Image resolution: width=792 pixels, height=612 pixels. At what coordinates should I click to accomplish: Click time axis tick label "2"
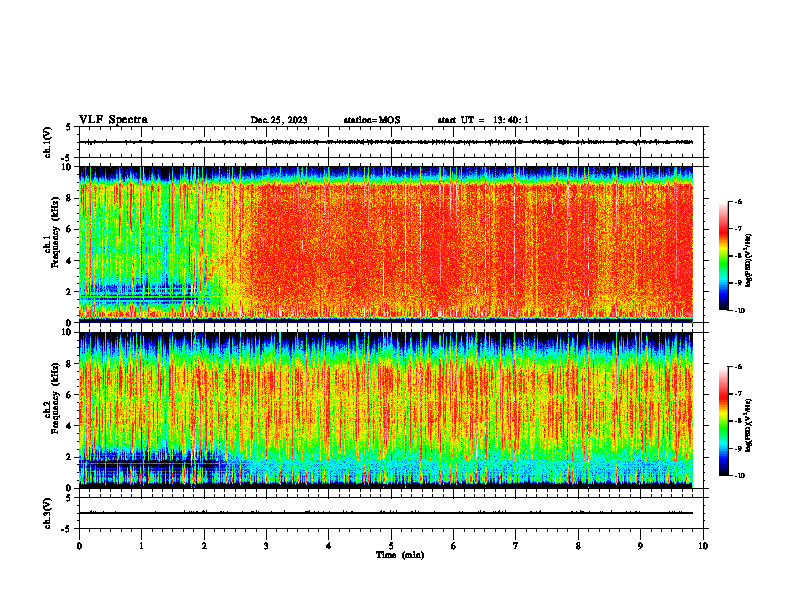[x=204, y=546]
